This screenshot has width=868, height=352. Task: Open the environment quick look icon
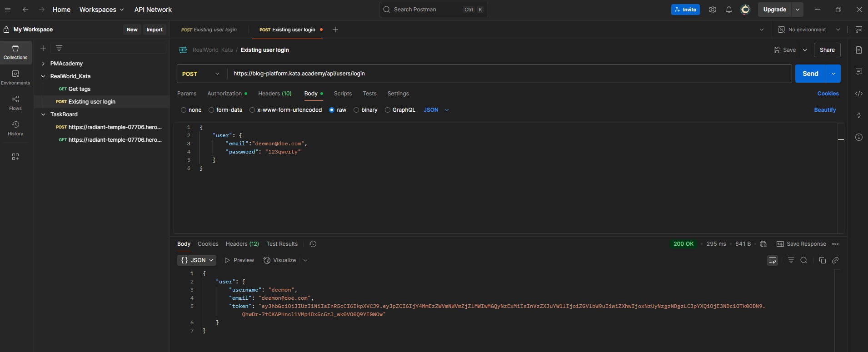tap(859, 30)
